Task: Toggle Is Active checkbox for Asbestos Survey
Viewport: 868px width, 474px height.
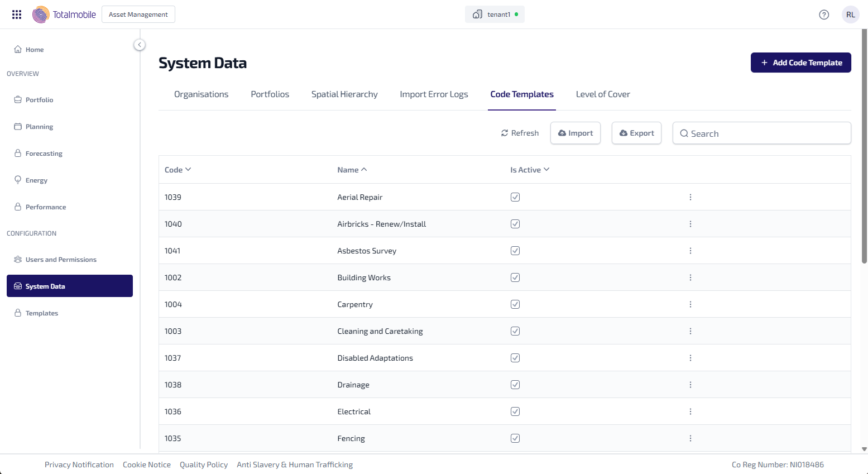Action: pos(515,251)
